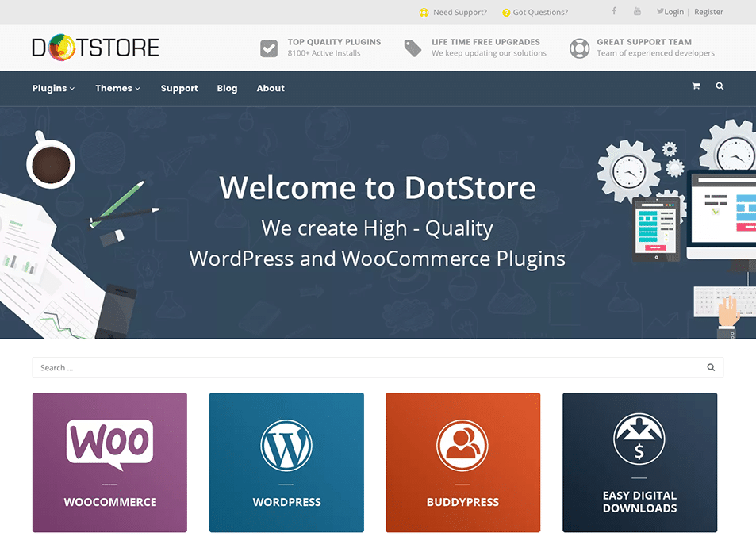The height and width of the screenshot is (552, 756).
Task: Select the BuddyPress category tile icon
Action: coord(463,444)
